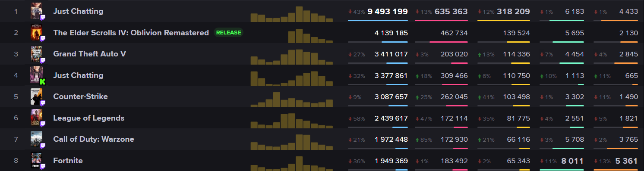Click Oblivion Remastered cover thumbnail
The height and width of the screenshot is (171, 644).
[x=37, y=32]
